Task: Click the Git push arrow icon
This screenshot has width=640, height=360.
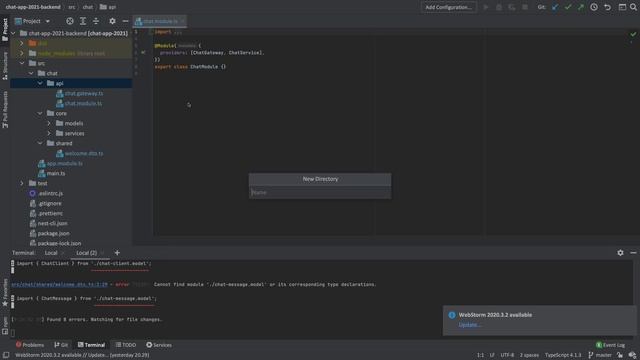Action: (x=580, y=7)
